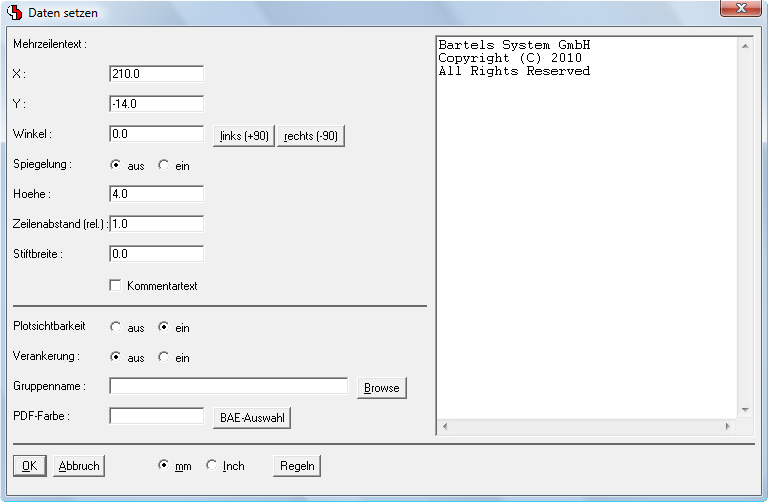Select mm as unit
Image resolution: width=768 pixels, height=502 pixels.
click(163, 465)
